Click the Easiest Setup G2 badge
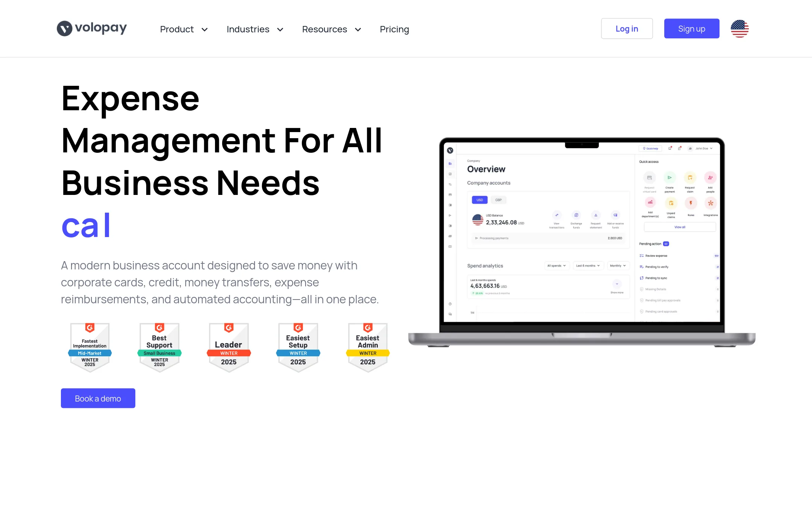The height and width of the screenshot is (508, 812). 298,347
